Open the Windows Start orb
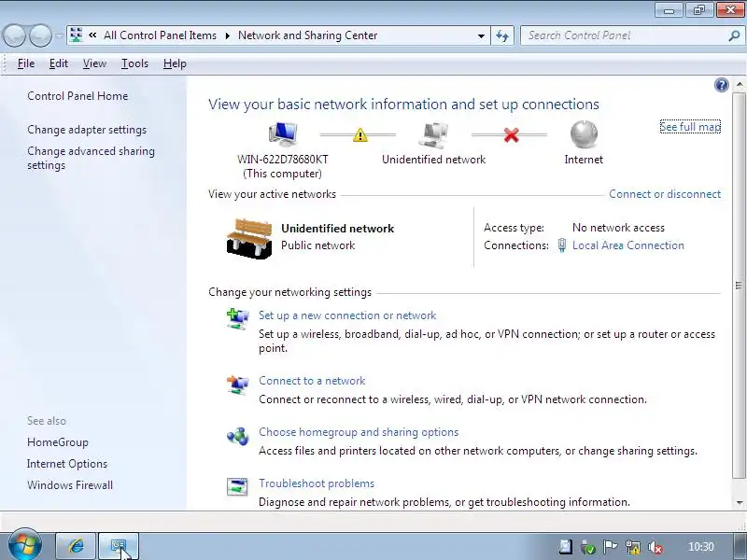Image resolution: width=747 pixels, height=560 pixels. point(24,545)
